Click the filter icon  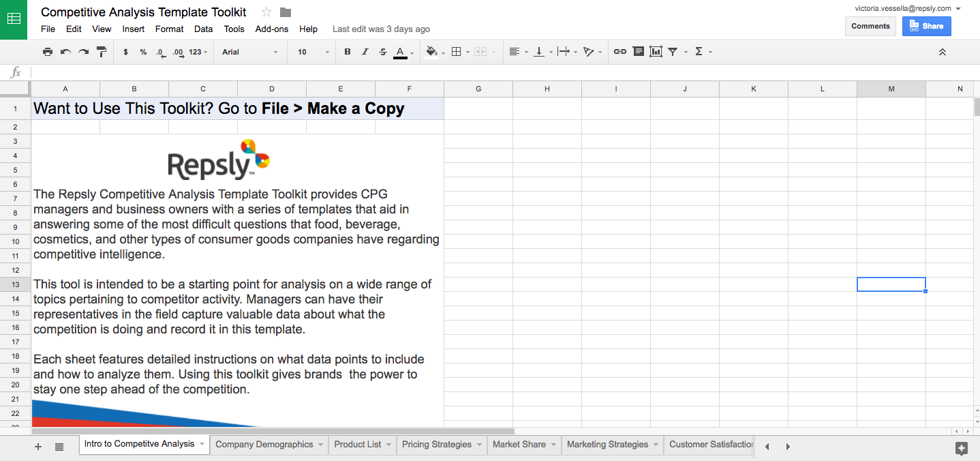click(x=673, y=52)
